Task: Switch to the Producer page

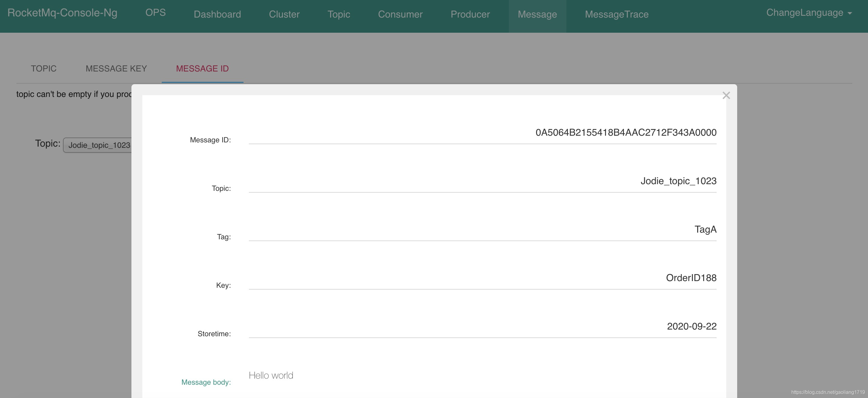Action: [x=470, y=14]
